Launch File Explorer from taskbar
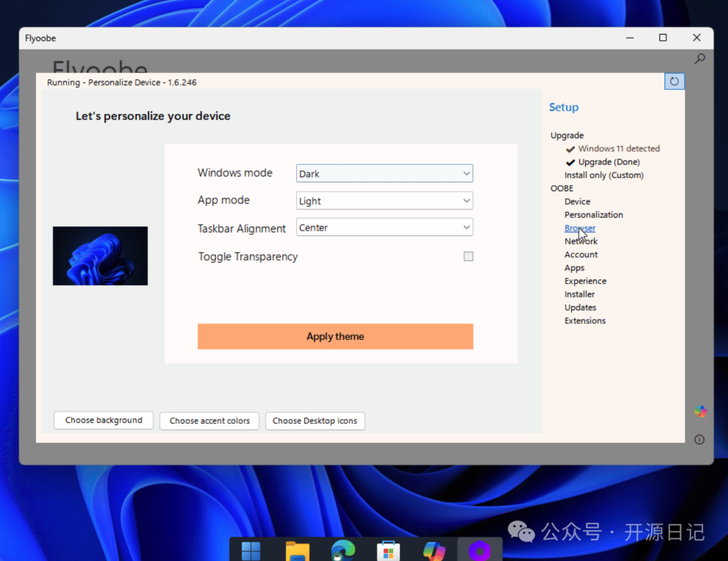This screenshot has height=561, width=728. (297, 550)
